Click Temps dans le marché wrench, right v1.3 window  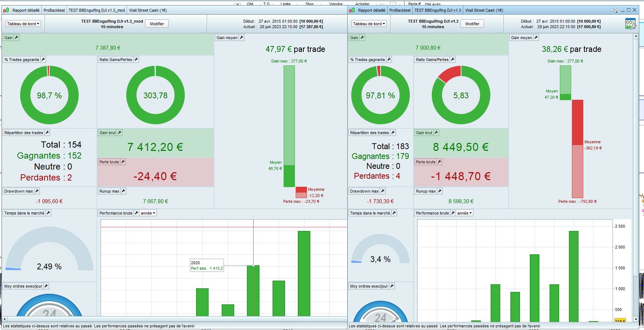click(x=394, y=213)
